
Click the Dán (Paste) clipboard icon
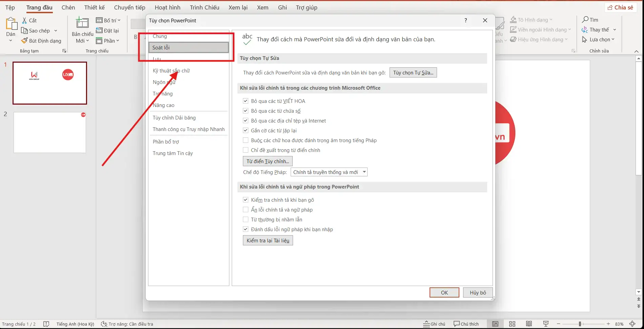pos(11,24)
